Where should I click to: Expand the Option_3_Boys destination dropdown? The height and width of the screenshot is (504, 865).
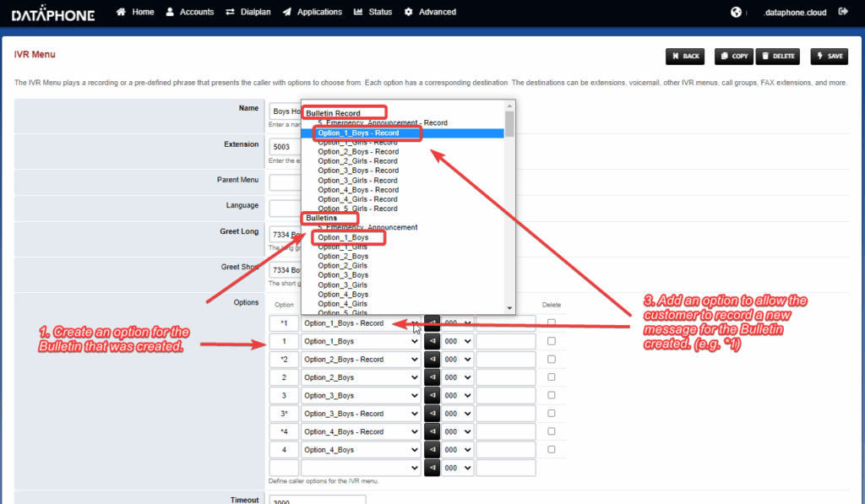[361, 396]
